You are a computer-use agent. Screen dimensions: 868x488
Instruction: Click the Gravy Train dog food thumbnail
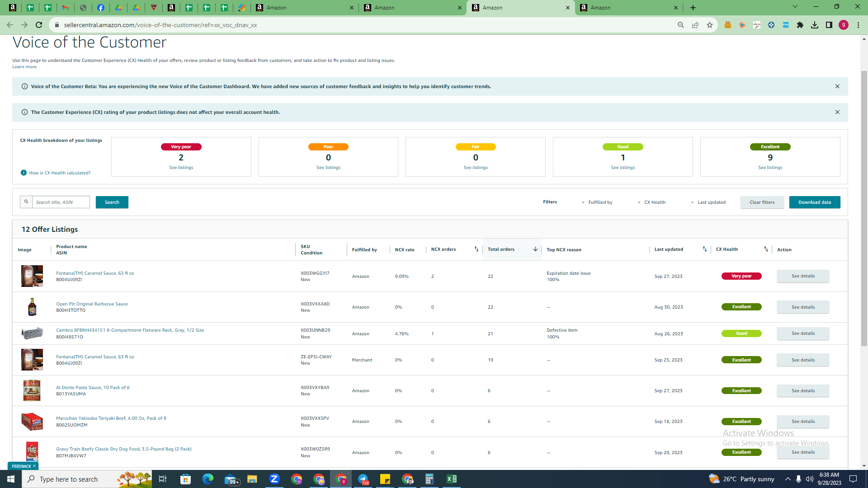32,452
